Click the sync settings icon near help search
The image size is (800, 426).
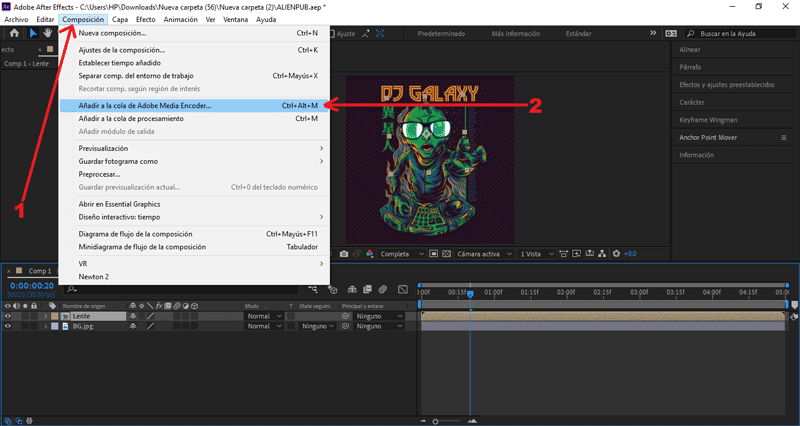671,33
